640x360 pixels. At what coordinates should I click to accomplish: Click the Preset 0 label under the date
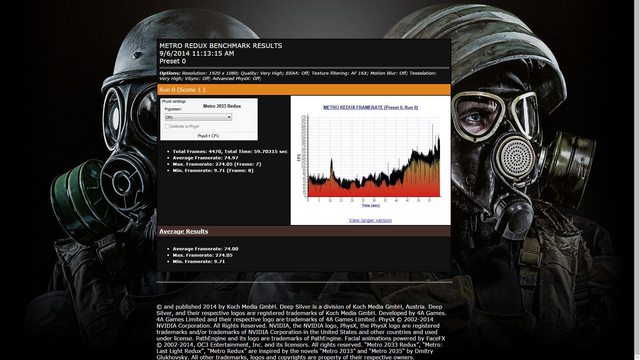coord(172,61)
